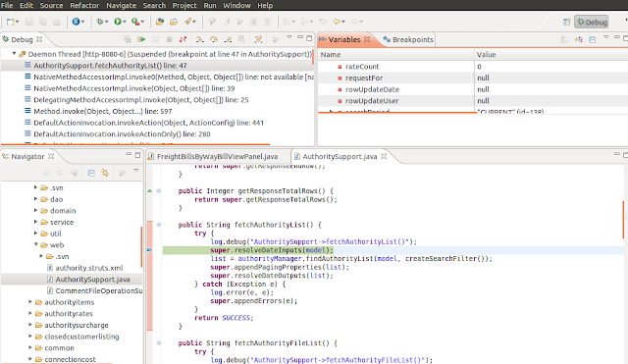Open the New wizard dropdown arrow

pyautogui.click(x=18, y=22)
